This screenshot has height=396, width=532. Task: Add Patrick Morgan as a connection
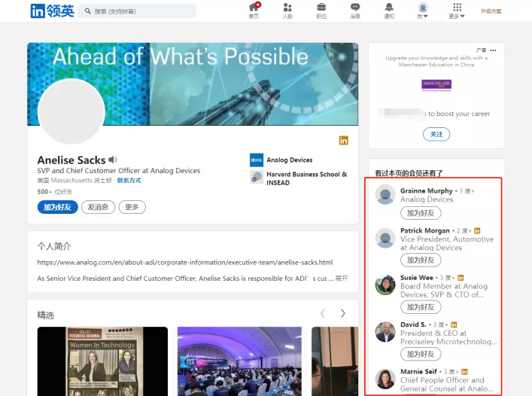(x=421, y=260)
